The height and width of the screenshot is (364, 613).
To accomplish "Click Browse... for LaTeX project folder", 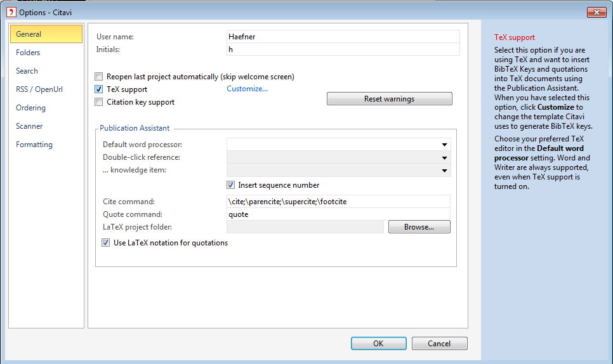I will pyautogui.click(x=419, y=227).
